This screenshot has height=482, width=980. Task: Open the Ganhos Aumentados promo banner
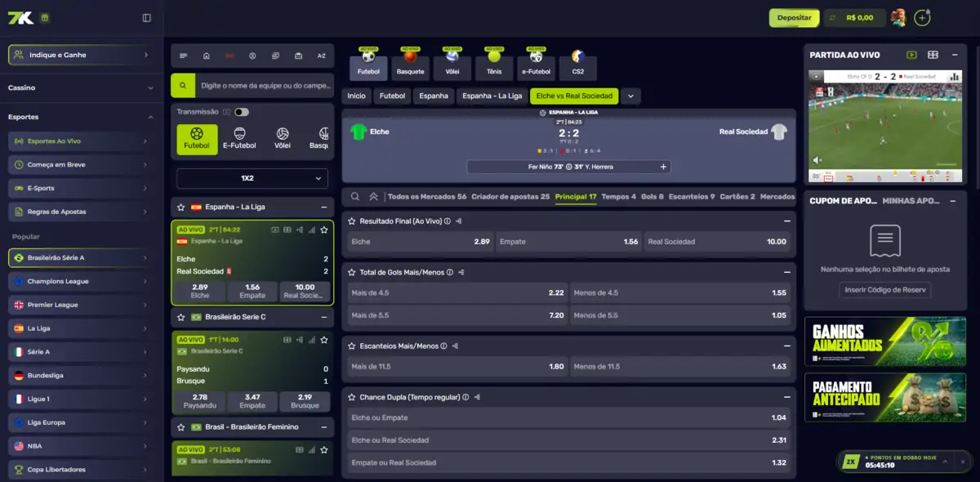[x=884, y=341]
